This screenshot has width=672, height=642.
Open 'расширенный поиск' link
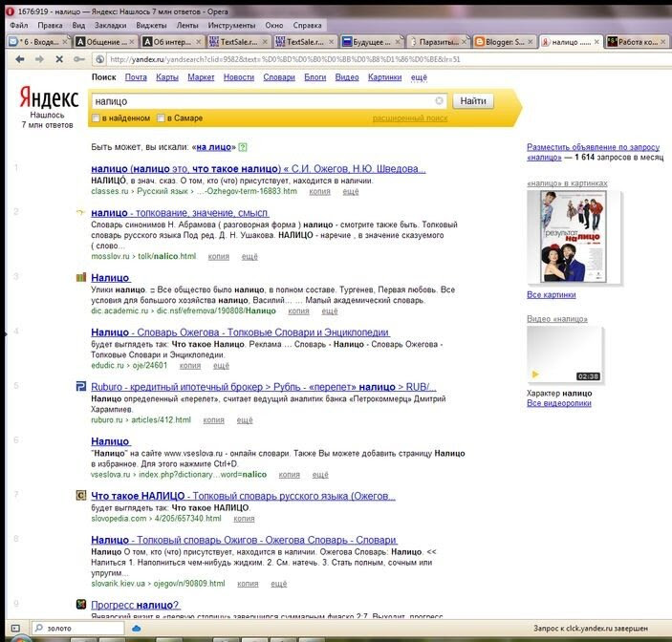pyautogui.click(x=410, y=118)
